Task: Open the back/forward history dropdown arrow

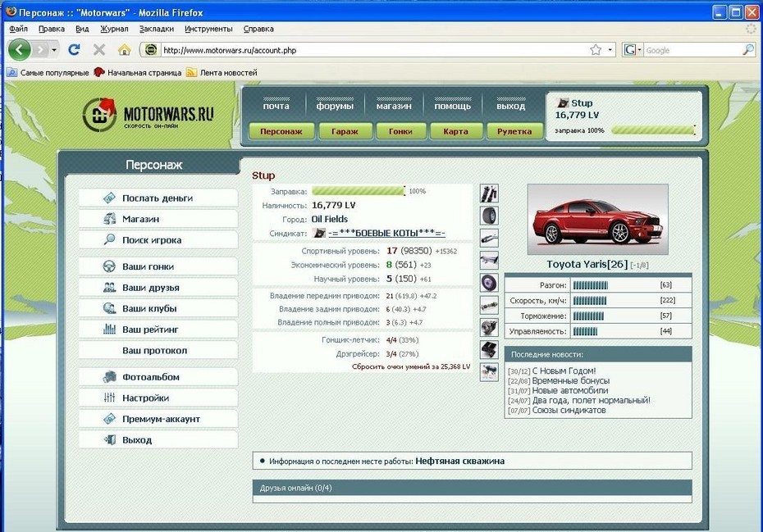Action: click(x=54, y=50)
